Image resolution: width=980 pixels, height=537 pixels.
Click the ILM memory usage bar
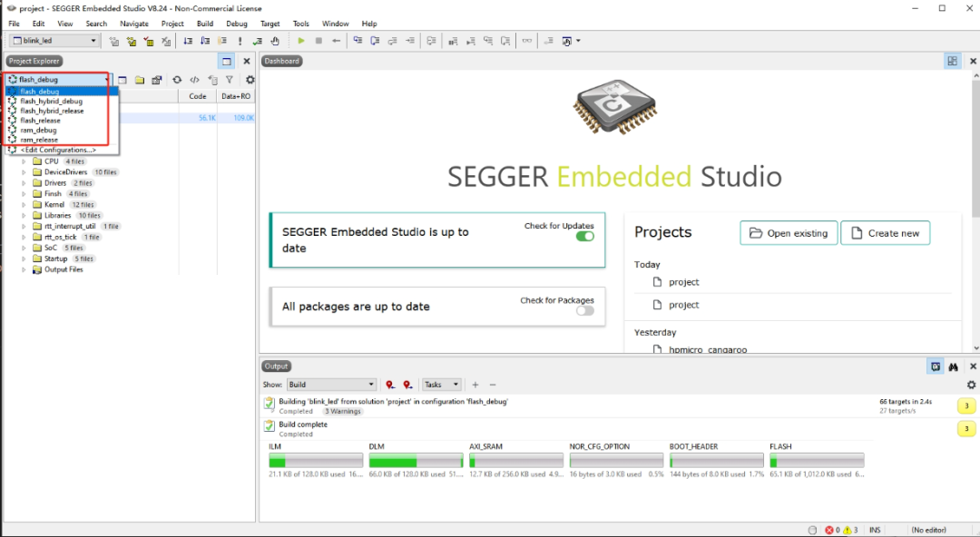[x=316, y=462]
